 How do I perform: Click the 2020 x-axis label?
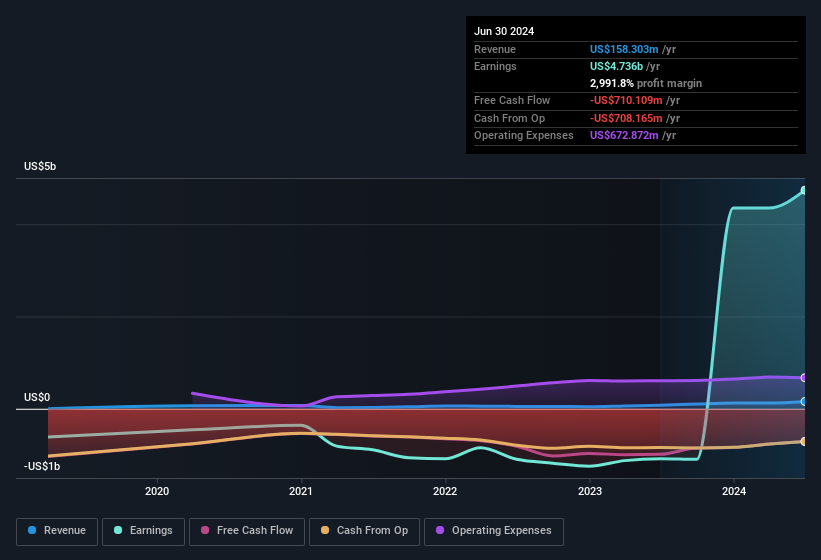click(157, 491)
